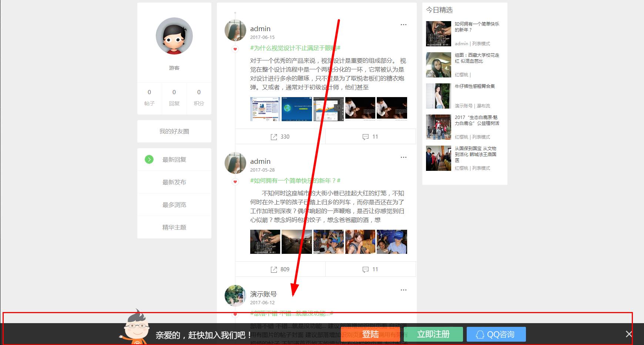Viewport: 644px width, 345px height.
Task: Open topic #如何拥有一个简单快乐的新年？#
Action: [x=295, y=180]
